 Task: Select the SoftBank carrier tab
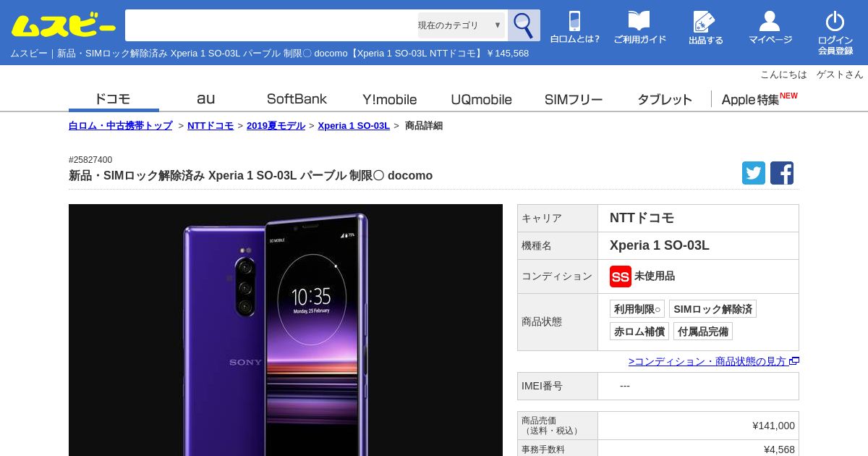[297, 98]
